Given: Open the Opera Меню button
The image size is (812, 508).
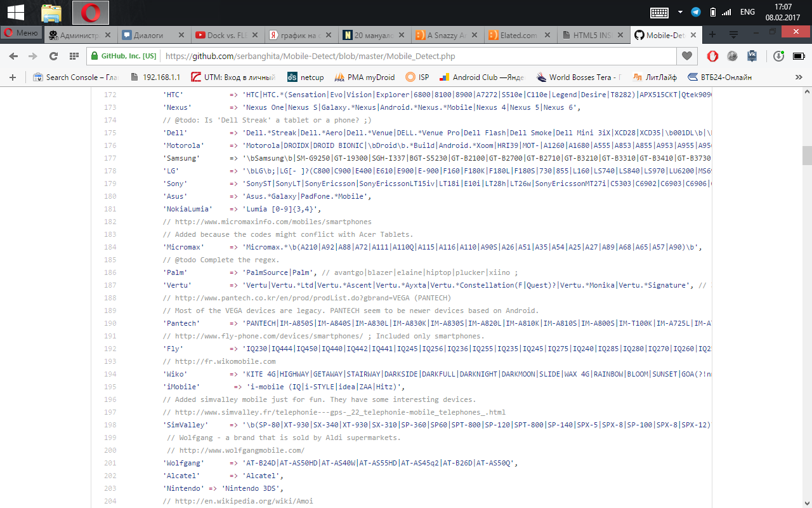Looking at the screenshot, I should [x=21, y=33].
